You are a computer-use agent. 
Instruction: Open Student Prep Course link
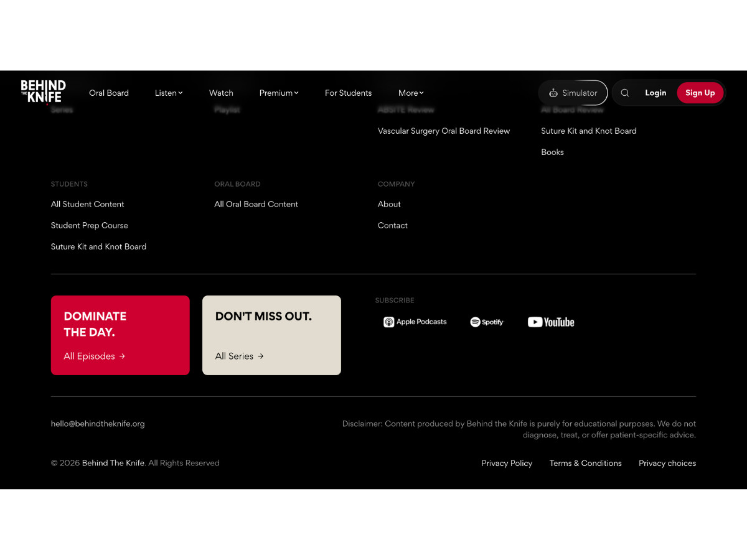[89, 225]
